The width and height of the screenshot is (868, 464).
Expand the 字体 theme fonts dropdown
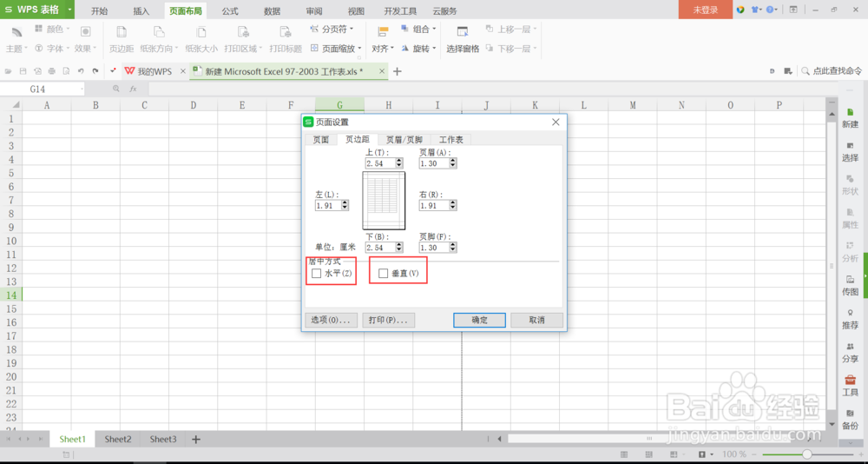[68, 49]
